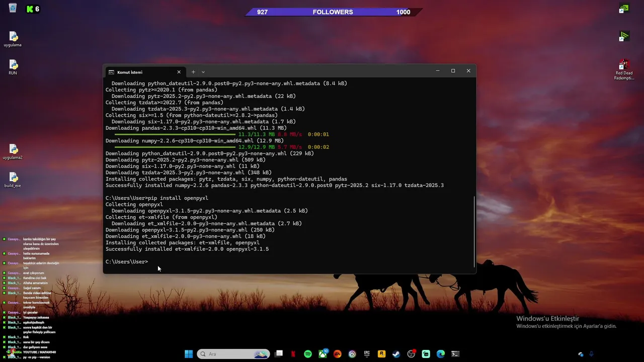Click the current C:\Users\User> prompt line
The width and height of the screenshot is (644, 362).
pyautogui.click(x=127, y=262)
